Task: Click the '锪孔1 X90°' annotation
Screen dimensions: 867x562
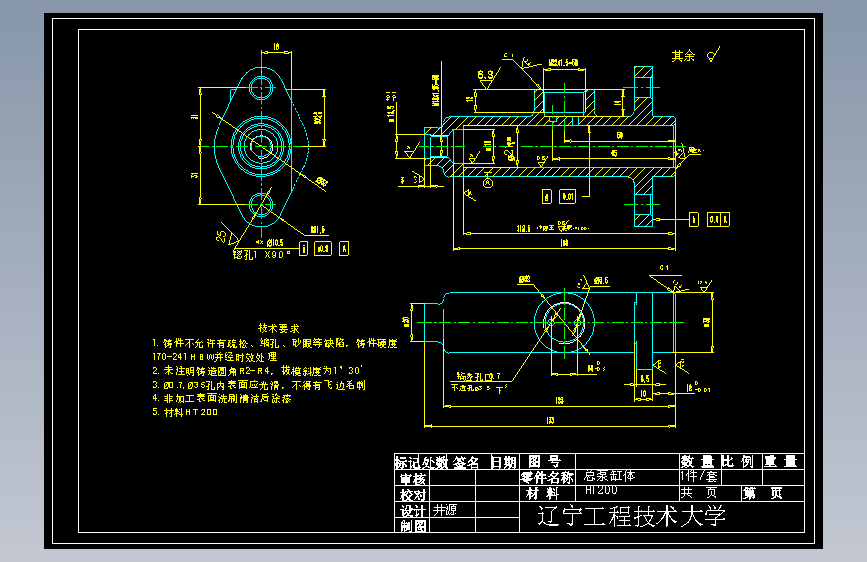Action: click(x=262, y=254)
